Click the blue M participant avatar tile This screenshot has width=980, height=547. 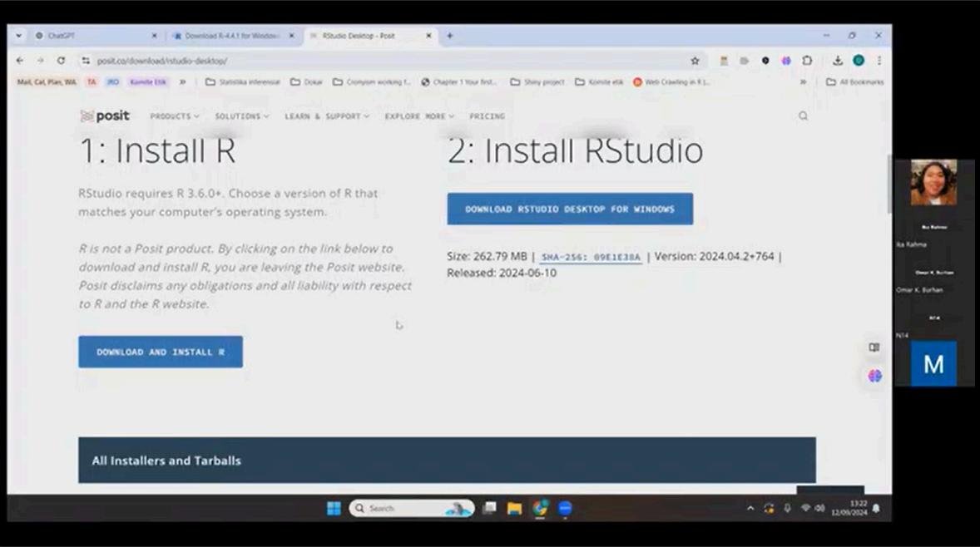(x=933, y=363)
